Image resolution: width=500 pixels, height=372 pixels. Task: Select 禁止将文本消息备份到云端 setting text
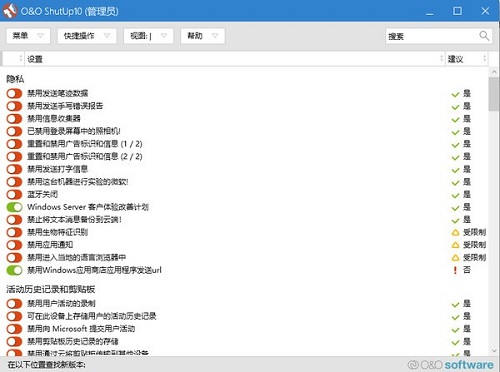[x=74, y=220]
